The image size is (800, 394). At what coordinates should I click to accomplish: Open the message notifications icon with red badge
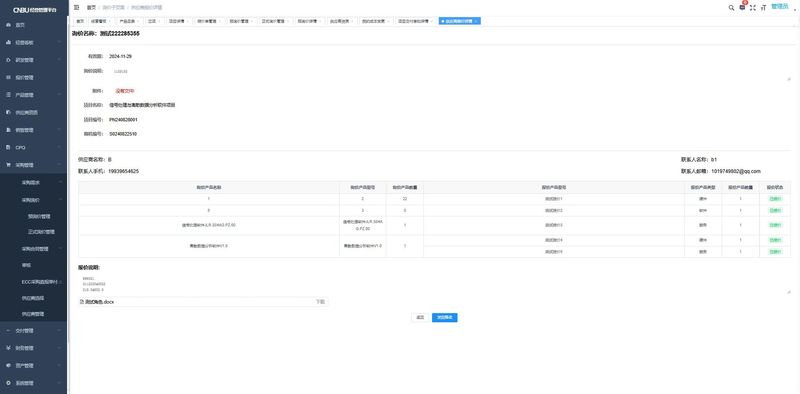pyautogui.click(x=742, y=7)
